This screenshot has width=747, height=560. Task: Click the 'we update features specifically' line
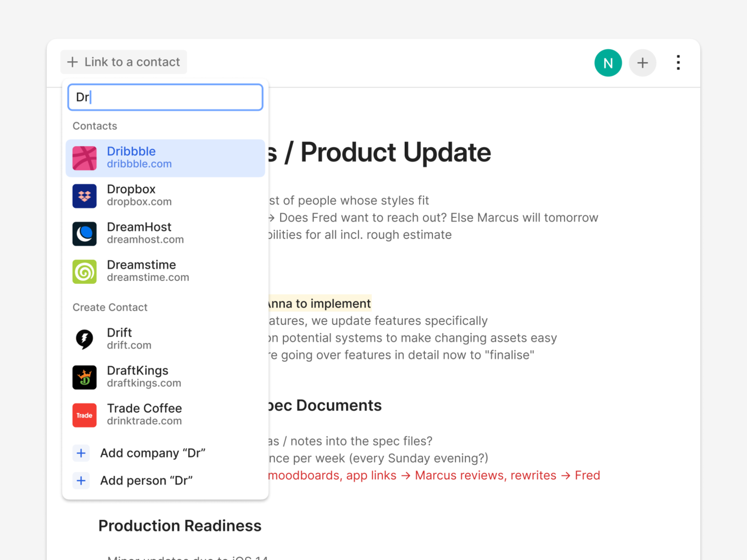coord(378,321)
